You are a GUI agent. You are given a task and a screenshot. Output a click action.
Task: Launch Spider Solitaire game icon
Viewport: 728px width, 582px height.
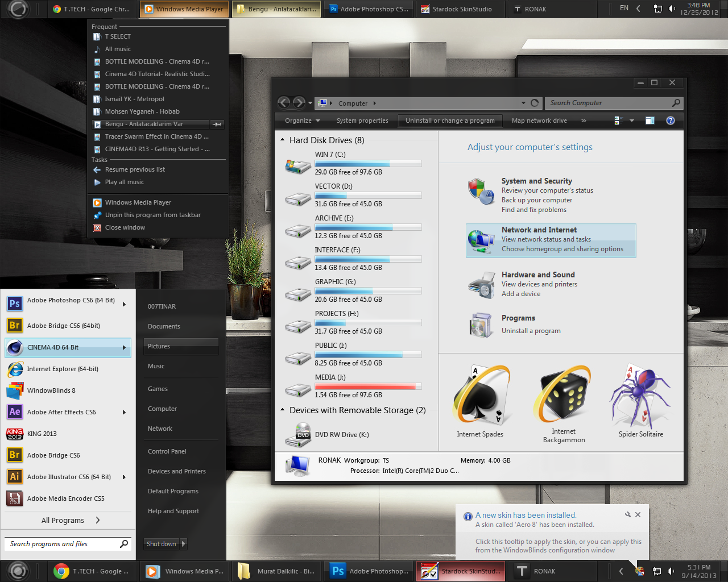[x=640, y=395]
